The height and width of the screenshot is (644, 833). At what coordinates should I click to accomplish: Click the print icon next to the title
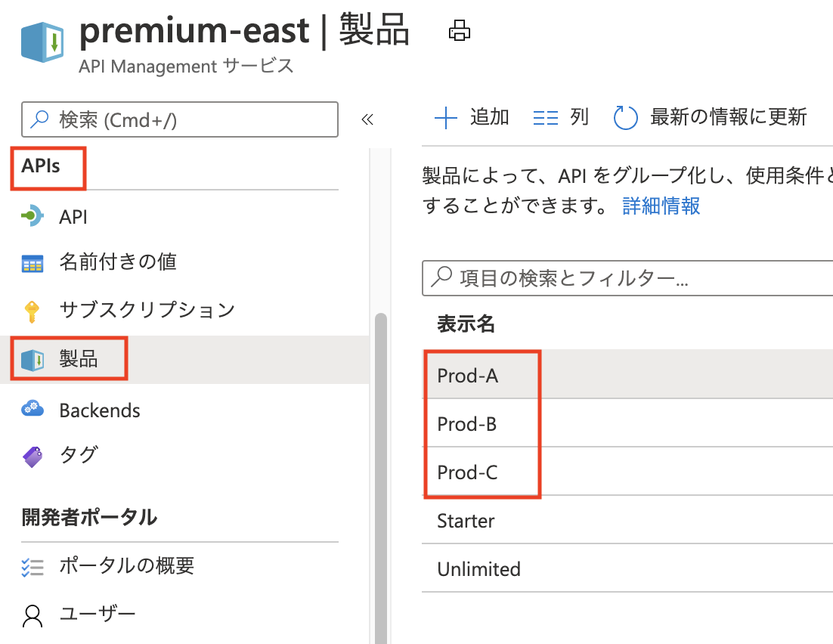point(459,30)
